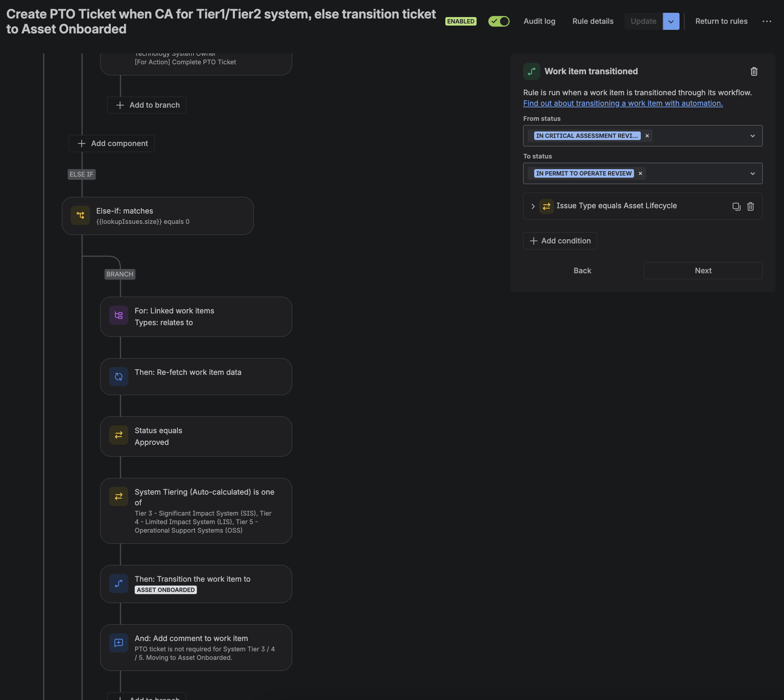Open Rule details
This screenshot has height=700, width=784.
point(592,21)
